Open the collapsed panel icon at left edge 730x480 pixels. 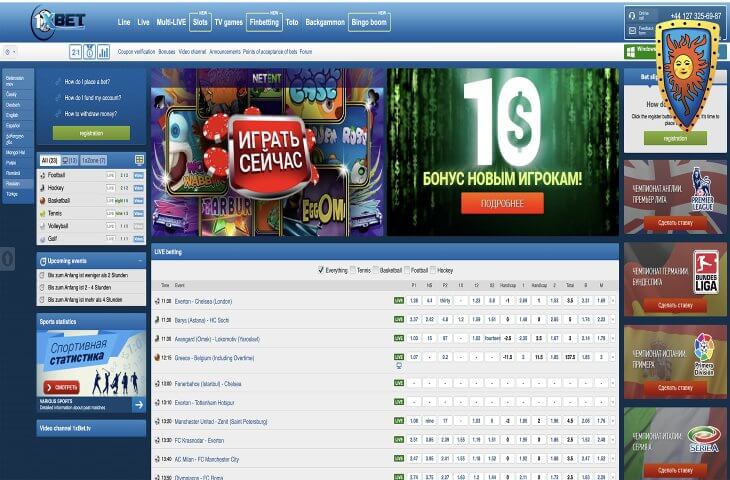(x=7, y=259)
